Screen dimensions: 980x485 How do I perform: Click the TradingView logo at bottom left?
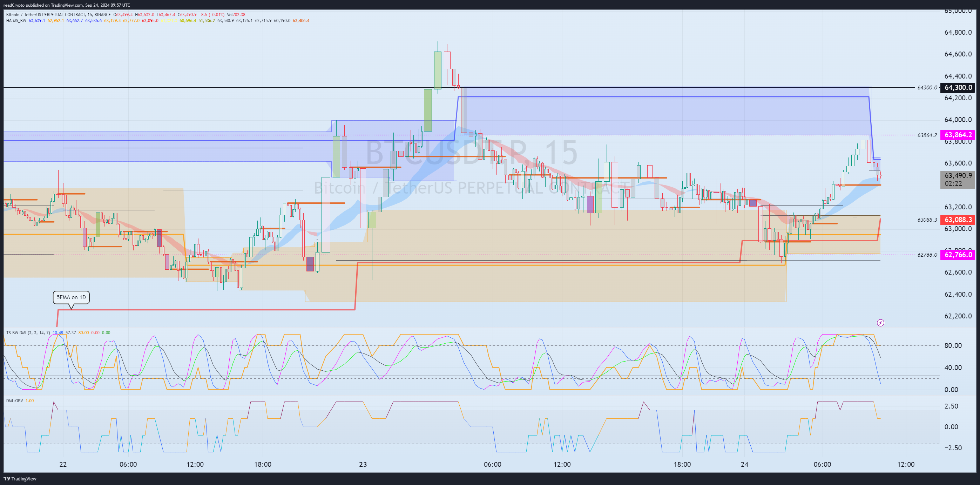[x=20, y=479]
